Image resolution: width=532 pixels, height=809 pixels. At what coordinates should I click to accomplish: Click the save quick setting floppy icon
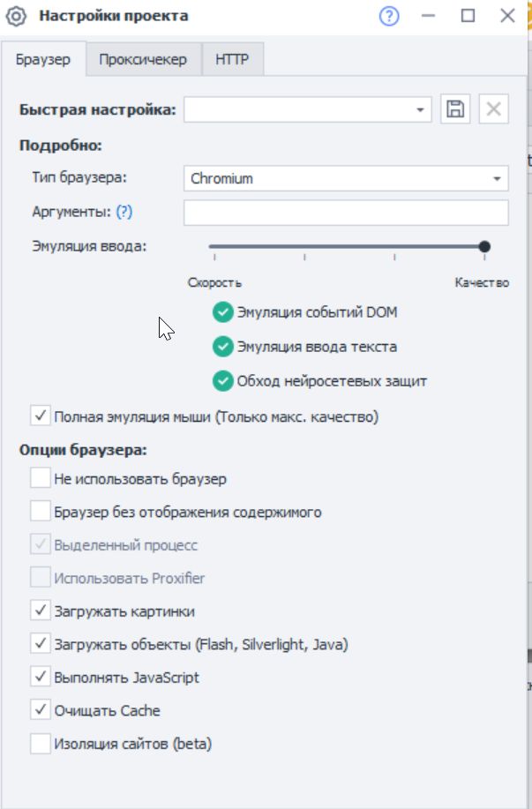coord(455,109)
